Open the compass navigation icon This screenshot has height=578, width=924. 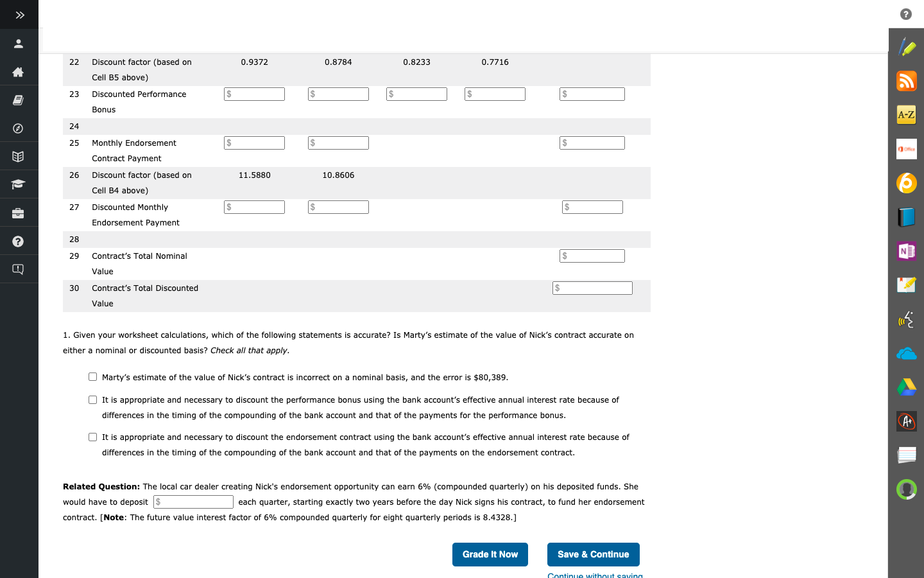19,128
